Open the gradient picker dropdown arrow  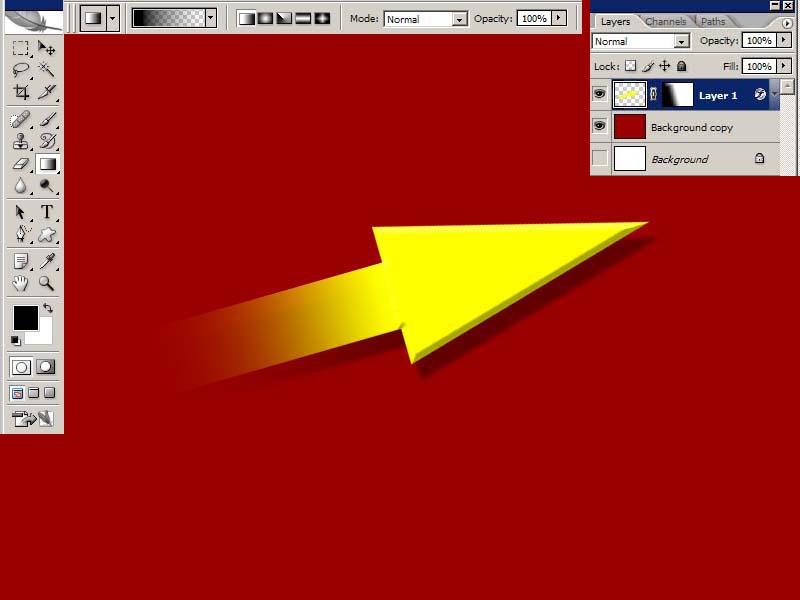pyautogui.click(x=211, y=18)
